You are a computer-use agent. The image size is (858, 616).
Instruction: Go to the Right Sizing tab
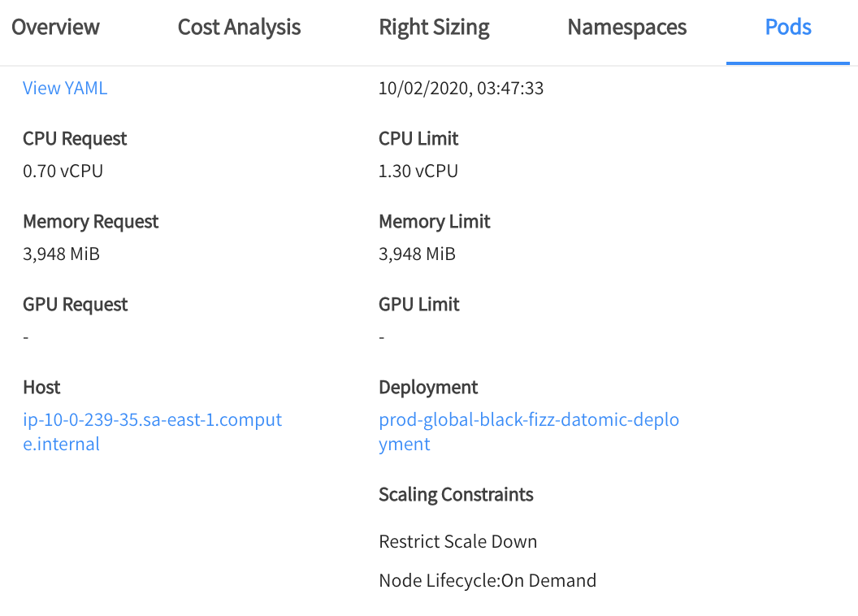(x=434, y=28)
